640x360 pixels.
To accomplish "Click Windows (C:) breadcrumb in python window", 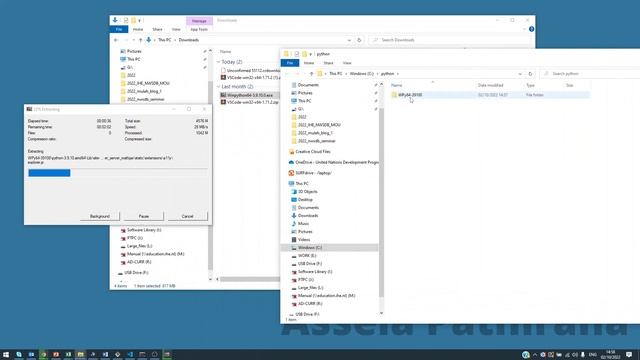I will tap(362, 74).
